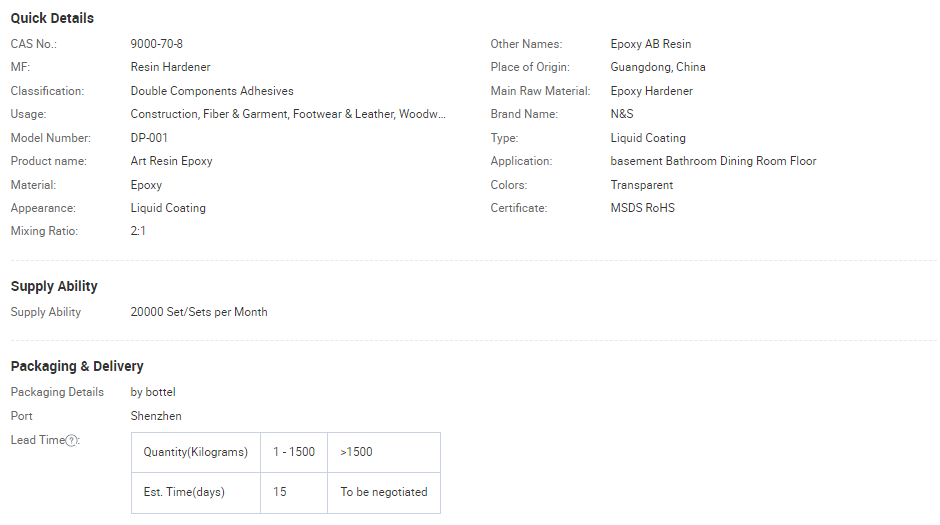Click the To be negotiated table cell
This screenshot has height=525, width=940.
coord(383,492)
